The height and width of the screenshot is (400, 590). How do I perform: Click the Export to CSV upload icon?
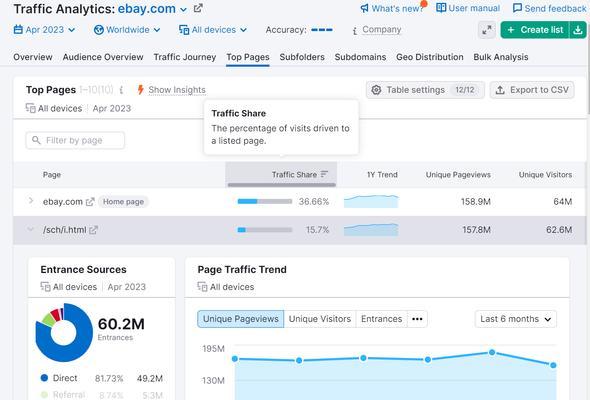point(500,90)
